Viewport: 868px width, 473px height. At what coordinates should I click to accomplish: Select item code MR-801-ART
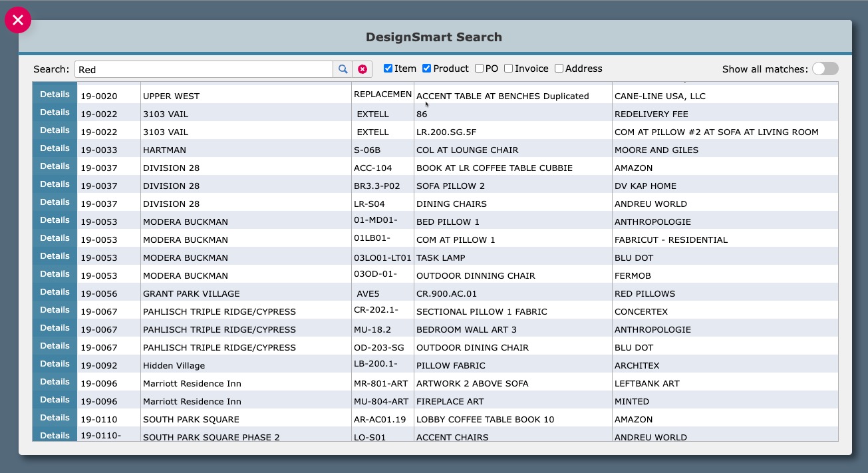381,383
